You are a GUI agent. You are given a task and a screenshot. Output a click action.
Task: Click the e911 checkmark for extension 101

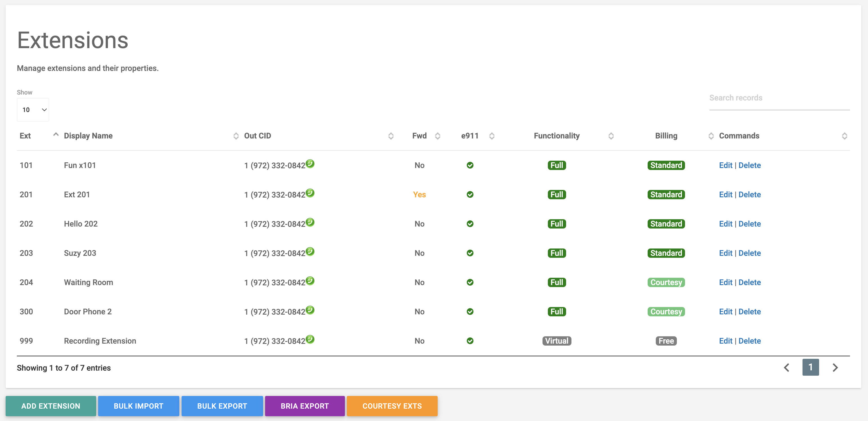pos(470,165)
